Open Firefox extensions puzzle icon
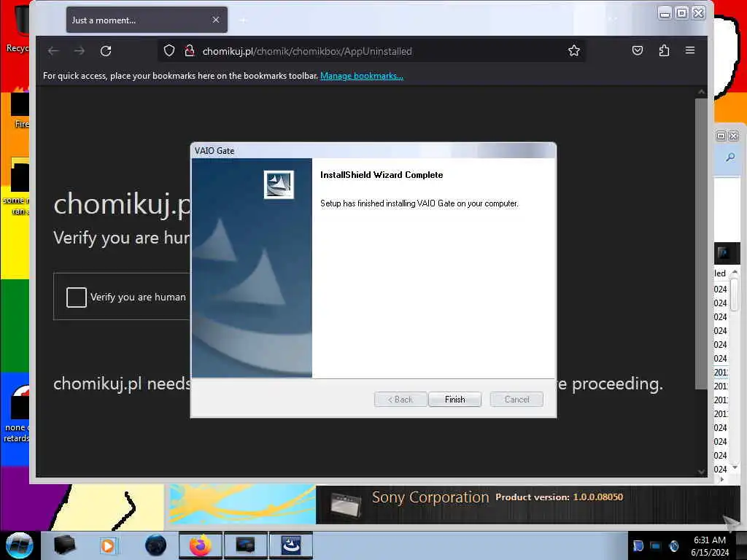Image resolution: width=747 pixels, height=560 pixels. pyautogui.click(x=664, y=50)
